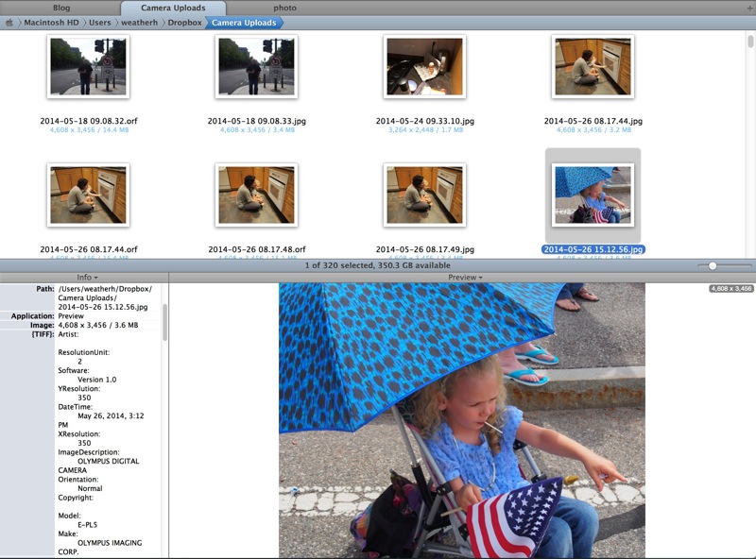This screenshot has height=559, width=756.
Task: Click filename 2014-05-24 09.33.10.jpg
Action: pyautogui.click(x=424, y=121)
